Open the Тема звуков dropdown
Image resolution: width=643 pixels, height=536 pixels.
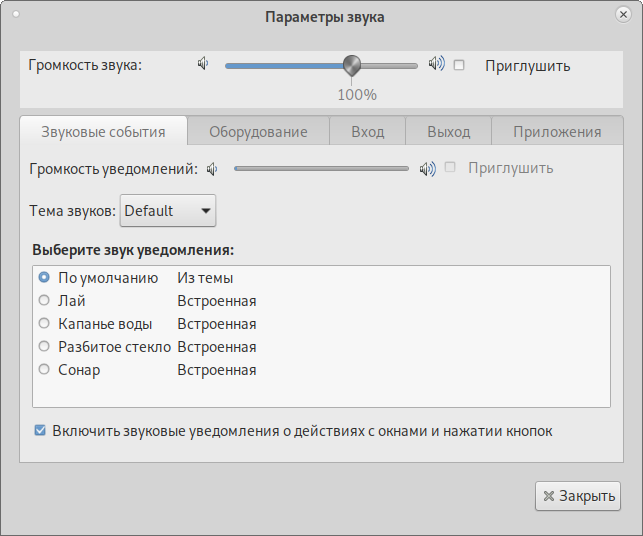(168, 211)
